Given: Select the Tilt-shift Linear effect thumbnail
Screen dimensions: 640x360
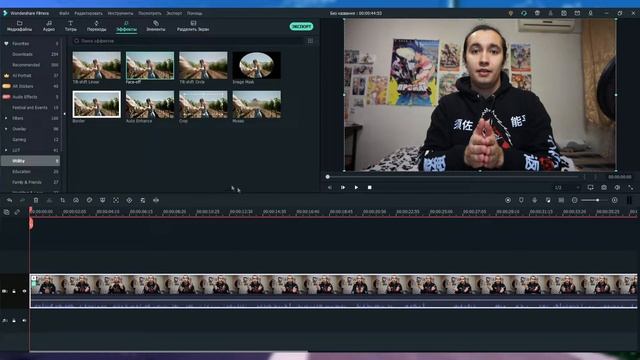Looking at the screenshot, I should [x=97, y=65].
